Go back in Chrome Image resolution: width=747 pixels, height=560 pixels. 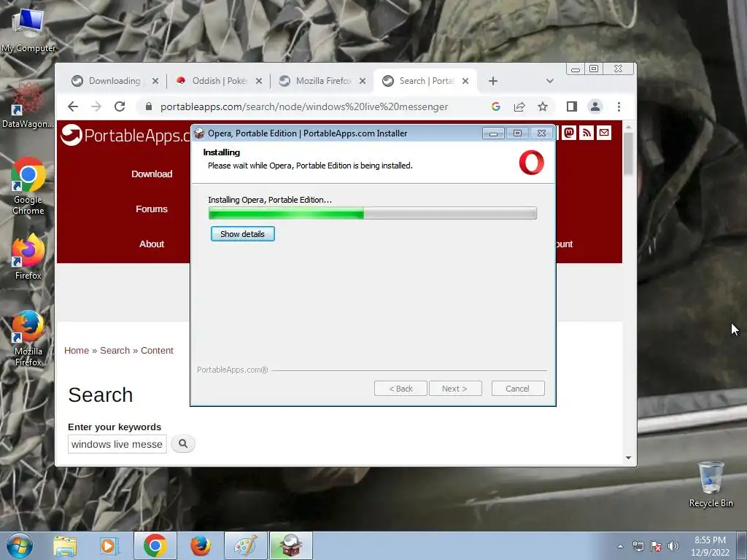(x=72, y=106)
